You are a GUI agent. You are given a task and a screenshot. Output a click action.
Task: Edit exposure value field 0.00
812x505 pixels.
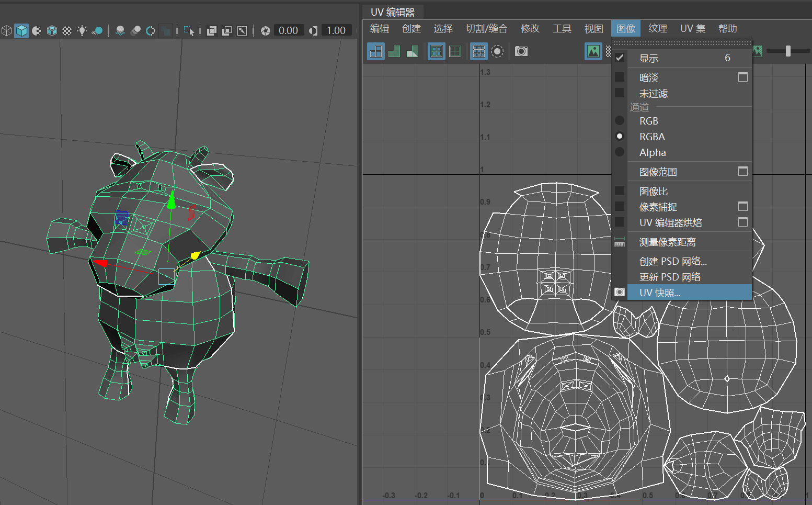tap(289, 30)
